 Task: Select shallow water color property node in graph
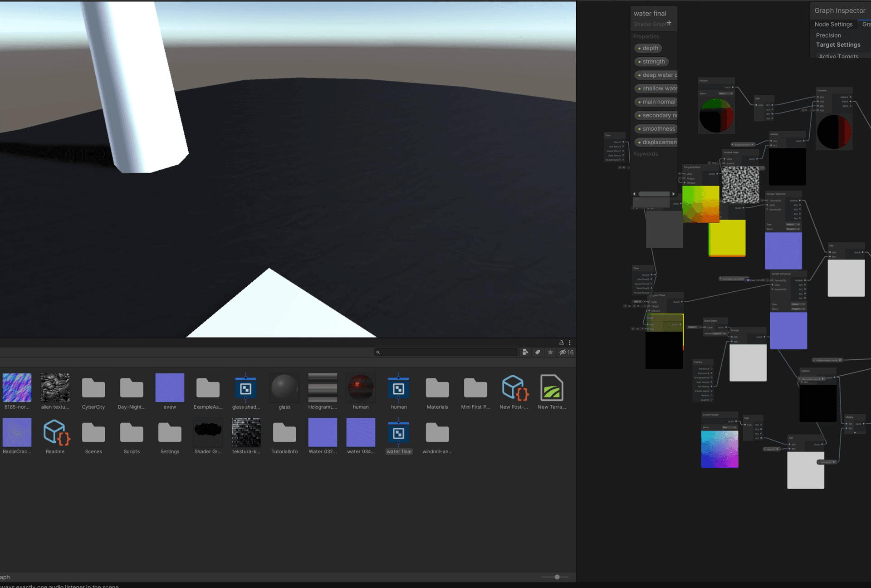[827, 360]
